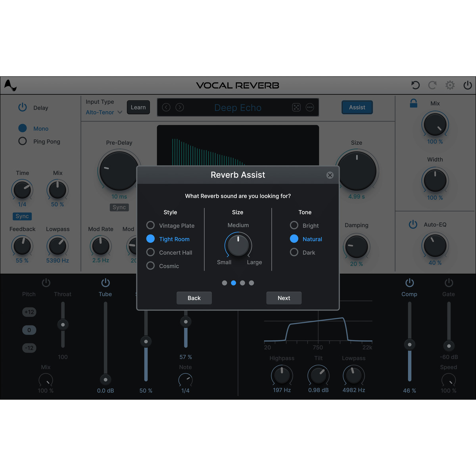The image size is (476, 476).
Task: Click the EQ Highpass knob
Action: [282, 375]
